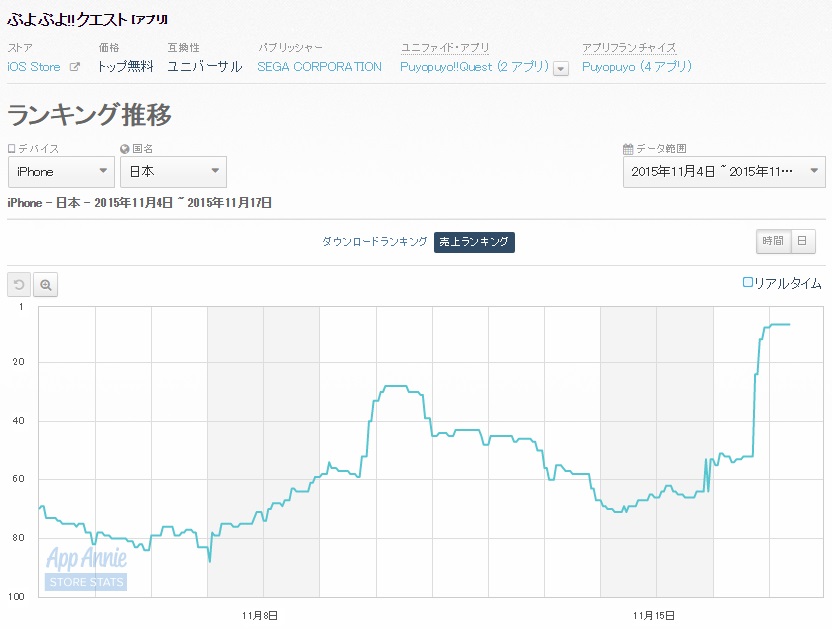The width and height of the screenshot is (832, 629).
Task: Open Puyopuyo (4 アプリ) franchise link
Action: click(637, 67)
